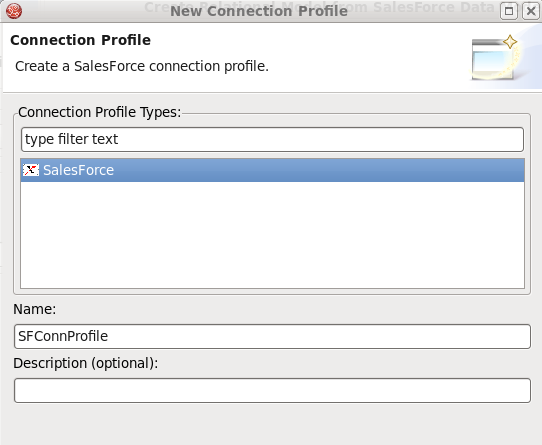
Task: Close the New Connection Profile dialog
Action: click(531, 11)
